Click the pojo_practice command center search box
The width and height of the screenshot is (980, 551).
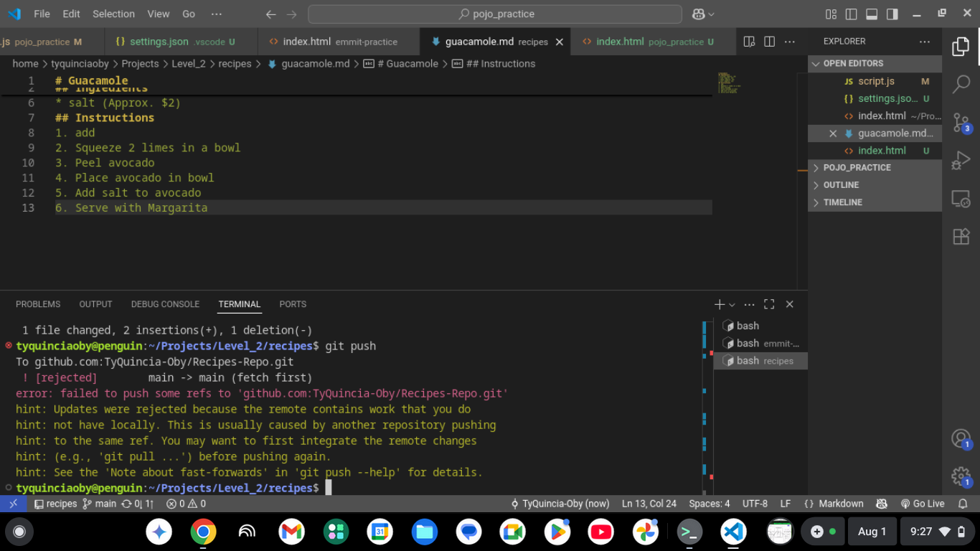pyautogui.click(x=495, y=14)
